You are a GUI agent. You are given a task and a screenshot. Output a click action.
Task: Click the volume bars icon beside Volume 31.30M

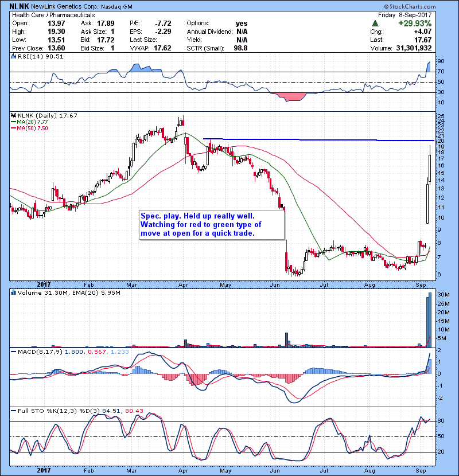[13, 292]
